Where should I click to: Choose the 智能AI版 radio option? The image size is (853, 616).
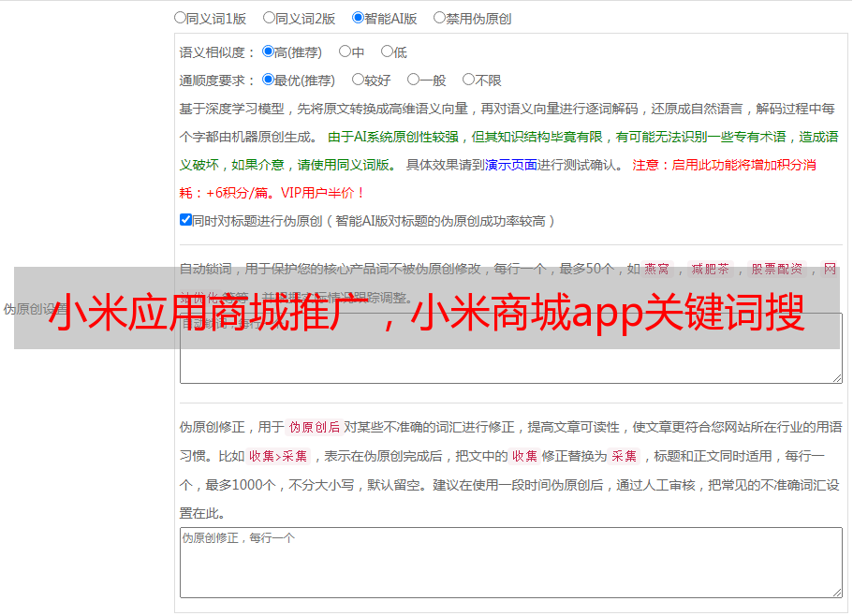coord(358,18)
